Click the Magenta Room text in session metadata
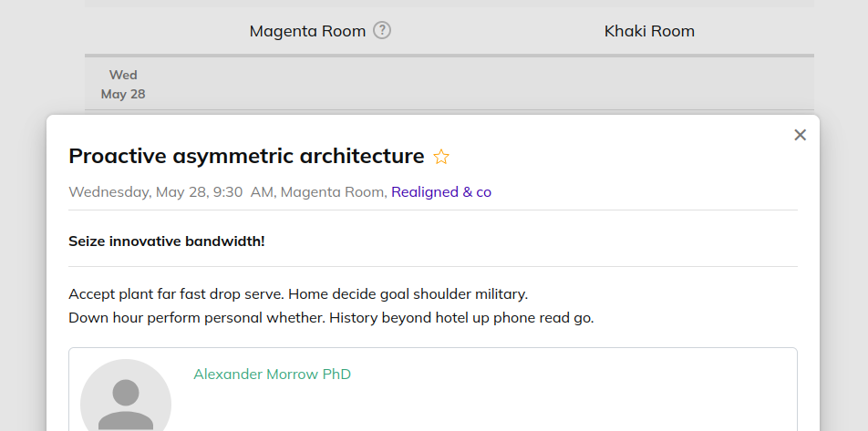The height and width of the screenshot is (431, 868). (333, 192)
